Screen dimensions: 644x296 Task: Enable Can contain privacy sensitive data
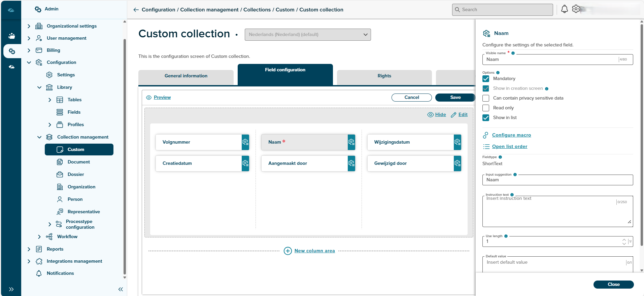point(486,98)
